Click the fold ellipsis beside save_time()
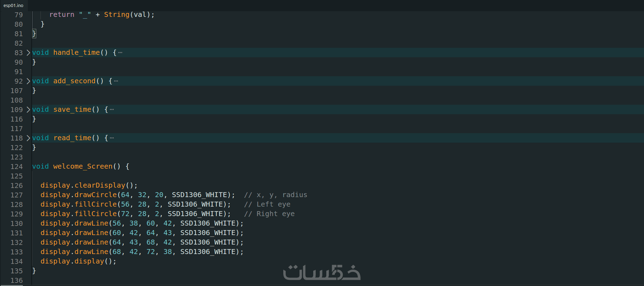 (112, 110)
